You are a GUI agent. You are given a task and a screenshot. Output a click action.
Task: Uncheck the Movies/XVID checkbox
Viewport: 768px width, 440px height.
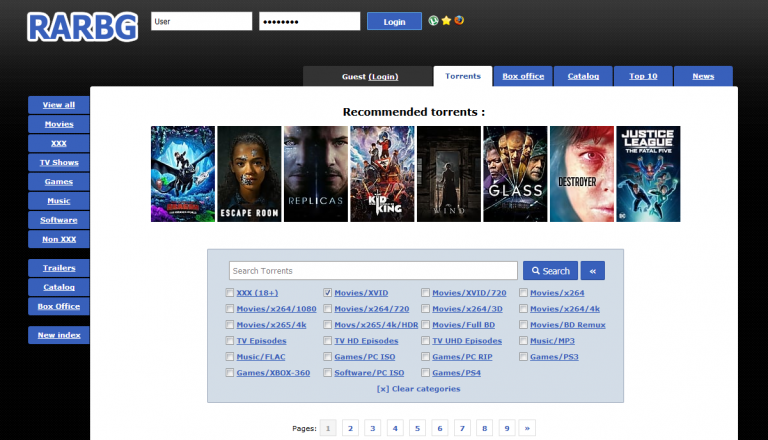click(327, 293)
